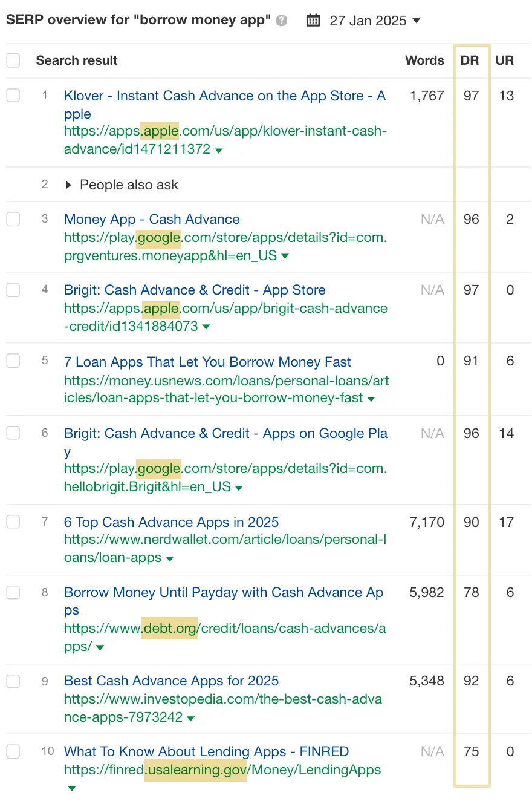Open Best Cash Advance Apps for 2025
Viewport: 532px width, 804px height.
[x=171, y=681]
